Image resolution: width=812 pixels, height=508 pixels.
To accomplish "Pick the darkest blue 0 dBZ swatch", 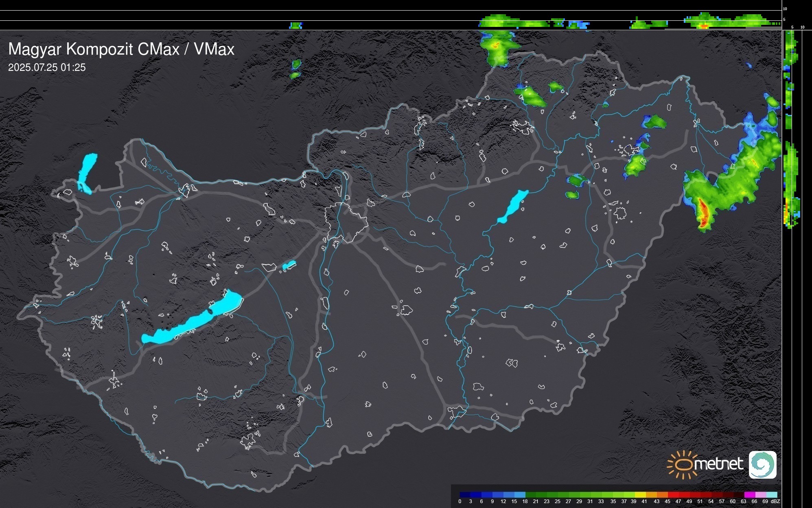I will (x=465, y=495).
